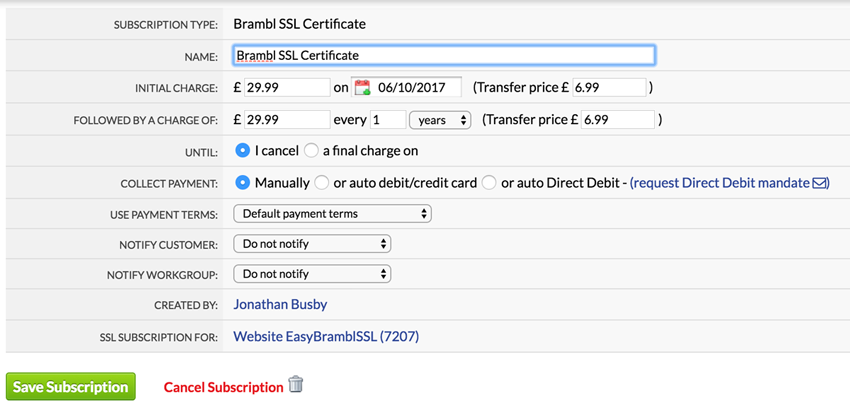Click 'request Direct Debit mandate' link
The height and width of the screenshot is (404, 850).
(x=720, y=183)
